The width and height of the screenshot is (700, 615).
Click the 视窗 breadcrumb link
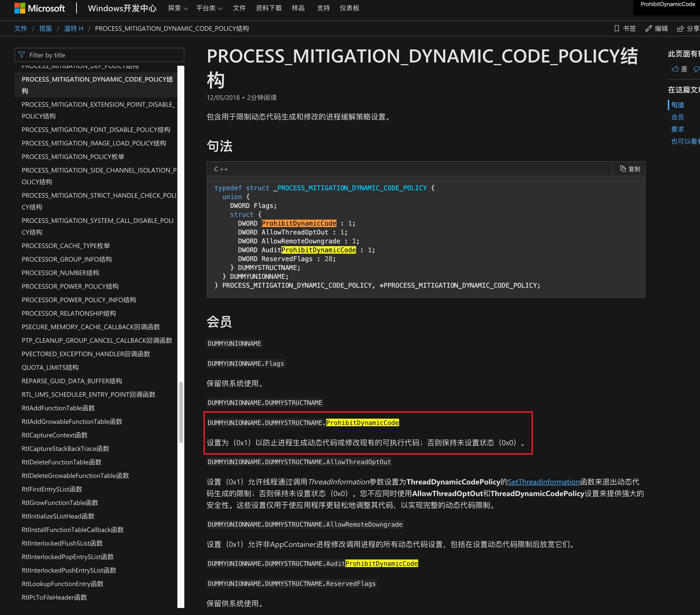(x=45, y=28)
